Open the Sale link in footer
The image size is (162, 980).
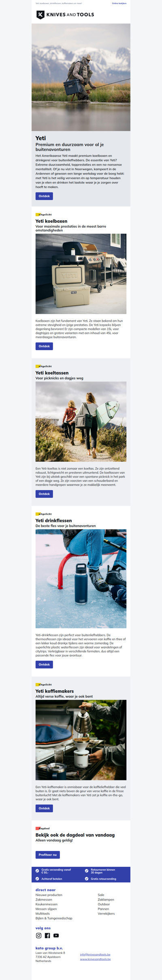coord(101,895)
